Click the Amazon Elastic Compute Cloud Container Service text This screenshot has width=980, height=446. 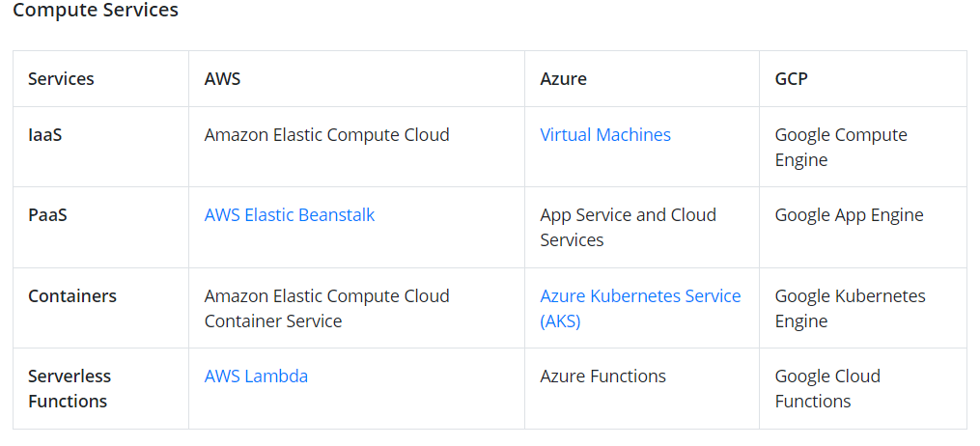[x=326, y=308]
